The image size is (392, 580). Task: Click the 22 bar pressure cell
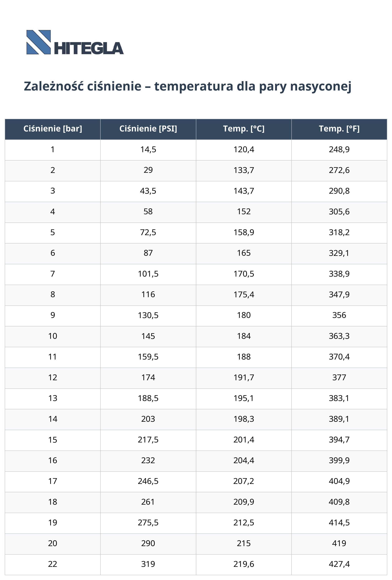tap(53, 564)
